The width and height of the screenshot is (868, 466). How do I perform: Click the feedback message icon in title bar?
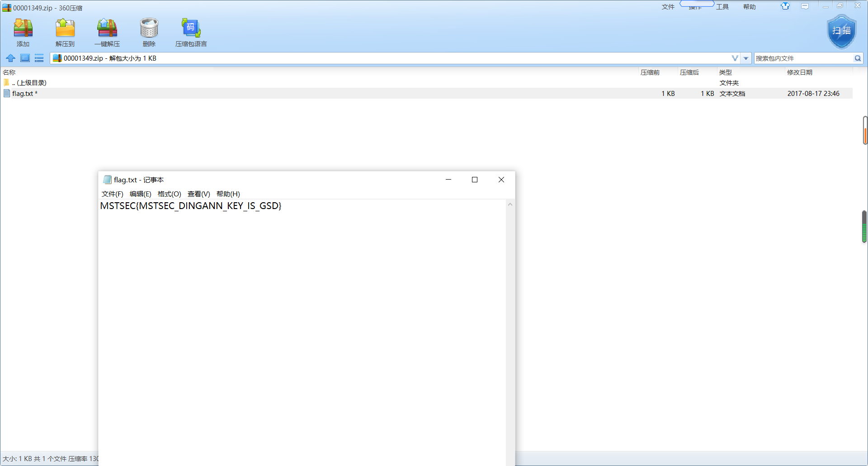[x=805, y=6]
